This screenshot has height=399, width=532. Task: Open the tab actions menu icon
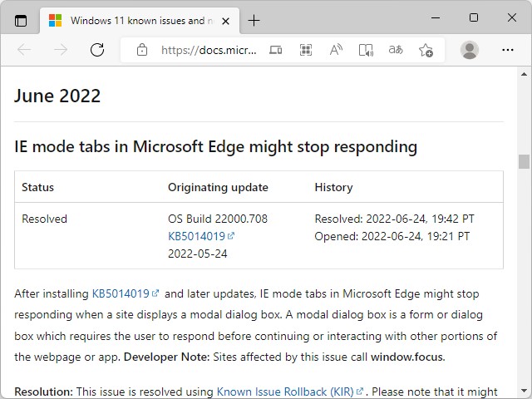(x=21, y=21)
